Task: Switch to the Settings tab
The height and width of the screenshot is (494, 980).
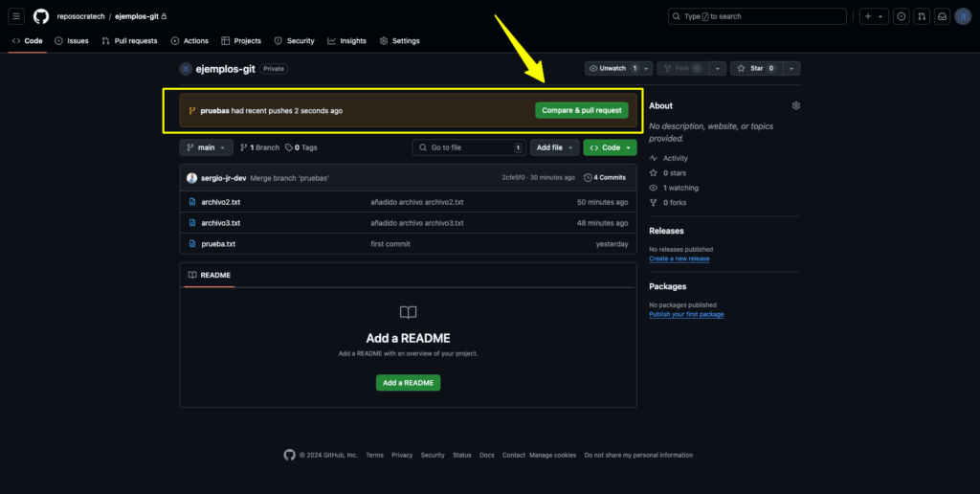Action: (x=399, y=40)
